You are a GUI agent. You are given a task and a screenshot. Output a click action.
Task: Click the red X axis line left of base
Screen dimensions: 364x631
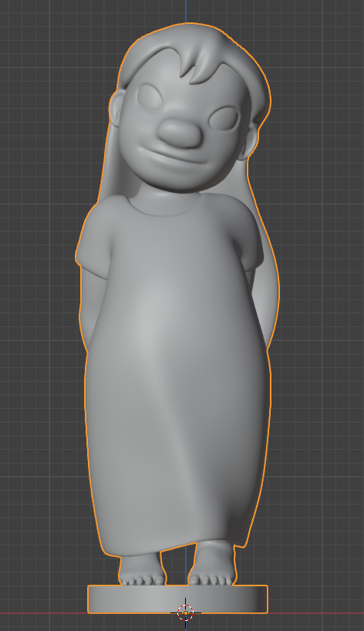coord(43,613)
